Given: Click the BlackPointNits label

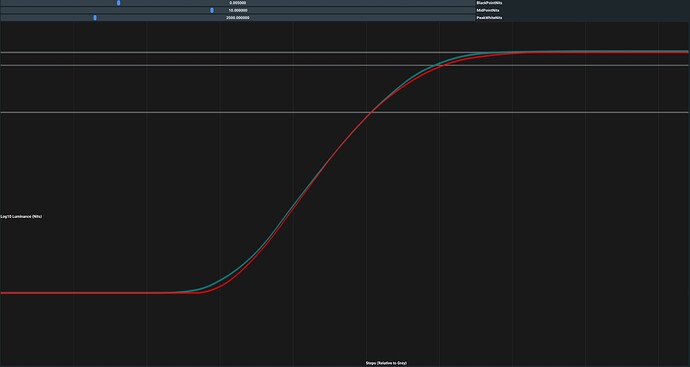Looking at the screenshot, I should click(489, 3).
